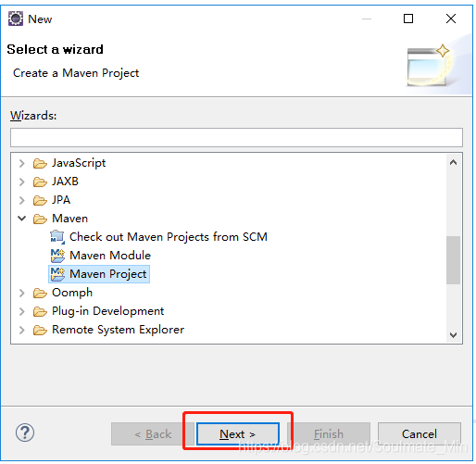
Task: Click the scroll up arrow of the wizard list
Action: point(453,162)
